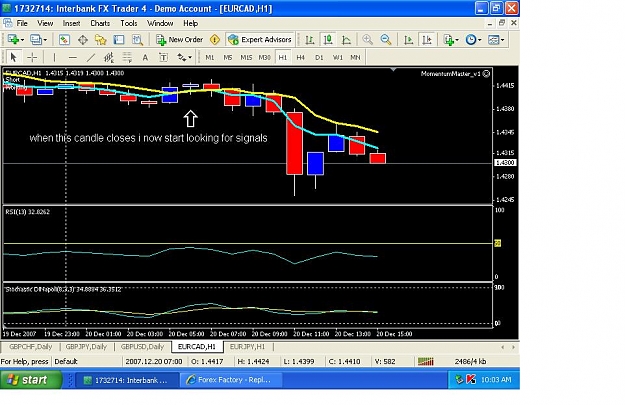Click the taskbar clock showing 10:03 AM
The height and width of the screenshot is (405, 625).
point(496,379)
